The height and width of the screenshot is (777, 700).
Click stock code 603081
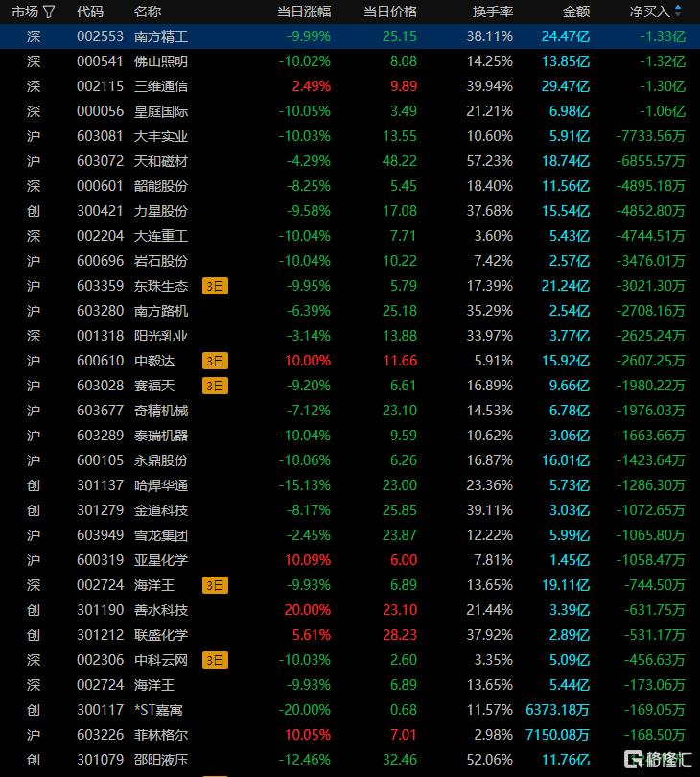pos(100,136)
